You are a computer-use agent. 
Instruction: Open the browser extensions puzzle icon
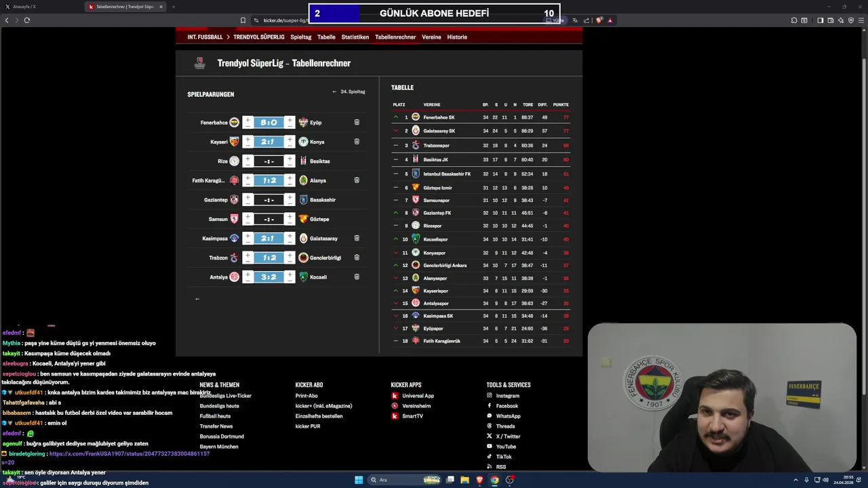(794, 20)
